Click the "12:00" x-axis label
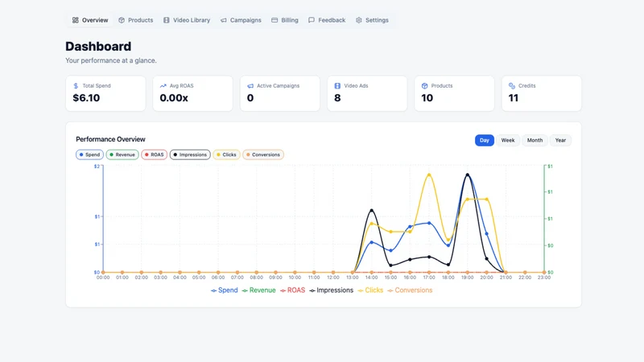 pos(333,278)
